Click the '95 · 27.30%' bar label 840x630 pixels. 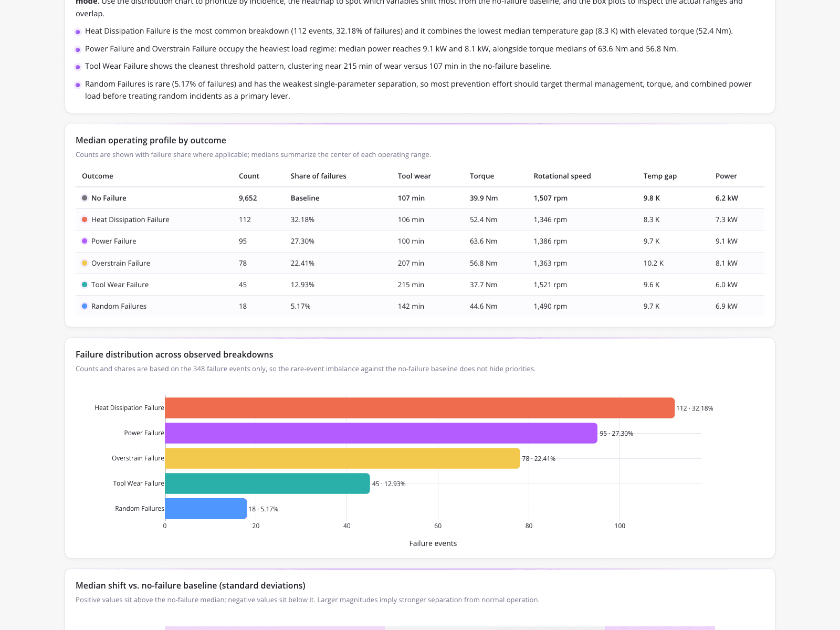[616, 434]
